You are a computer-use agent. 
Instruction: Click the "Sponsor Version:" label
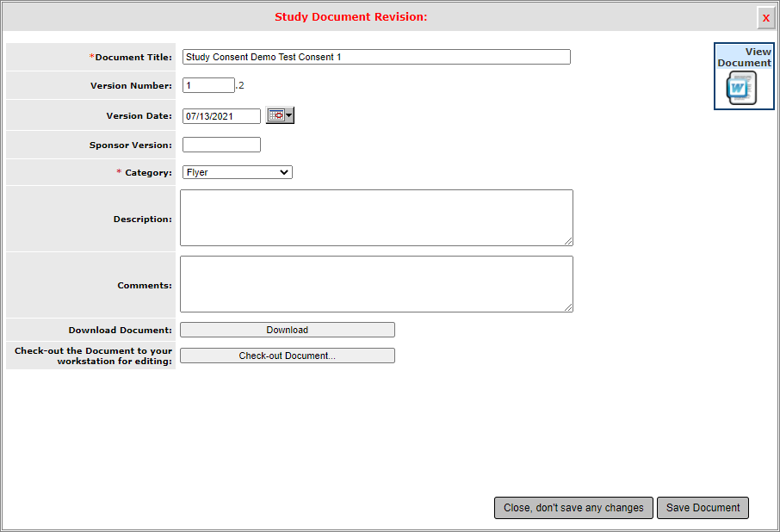coord(130,145)
